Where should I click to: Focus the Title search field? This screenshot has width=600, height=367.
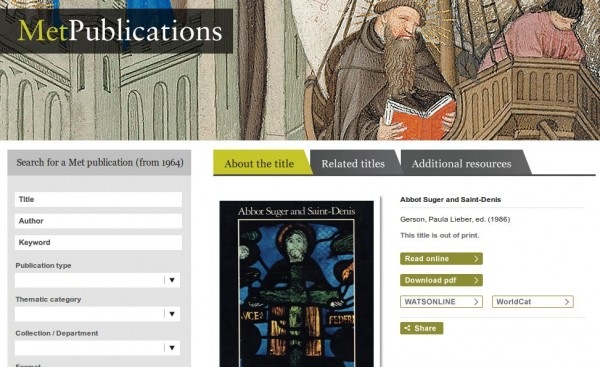pos(98,199)
